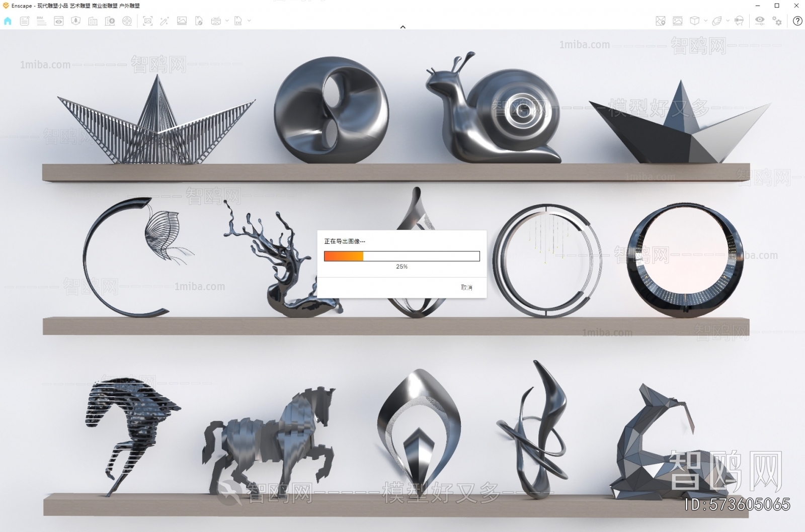Viewport: 805px width, 532px height.
Task: Expand the wing navigation mode dropdown arrow
Action: pyautogui.click(x=728, y=21)
